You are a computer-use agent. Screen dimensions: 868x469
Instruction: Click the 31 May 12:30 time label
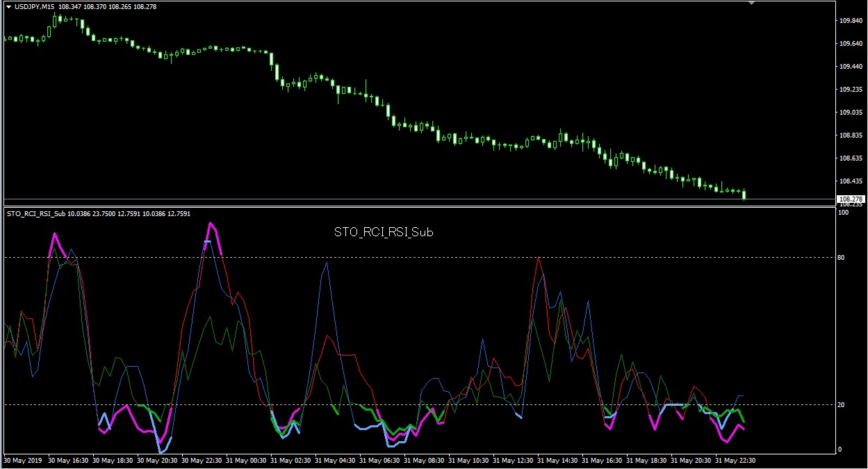tap(514, 460)
